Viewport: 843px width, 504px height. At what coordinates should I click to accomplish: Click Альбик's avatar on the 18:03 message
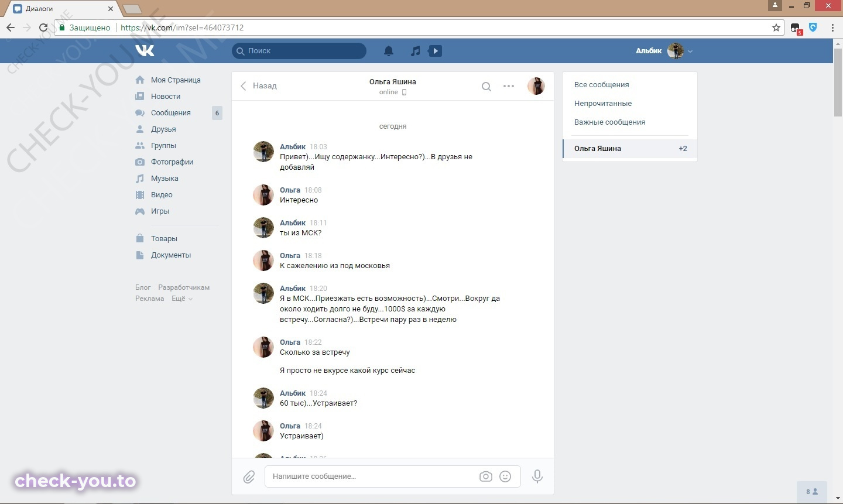263,152
